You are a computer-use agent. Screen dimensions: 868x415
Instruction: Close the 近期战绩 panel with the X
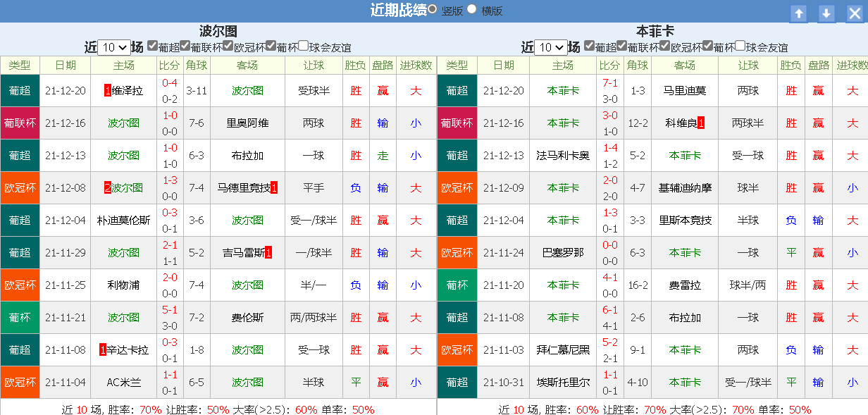(855, 13)
